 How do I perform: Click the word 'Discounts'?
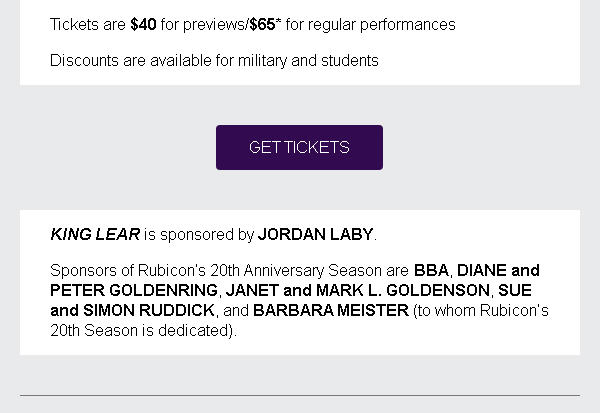(x=84, y=60)
